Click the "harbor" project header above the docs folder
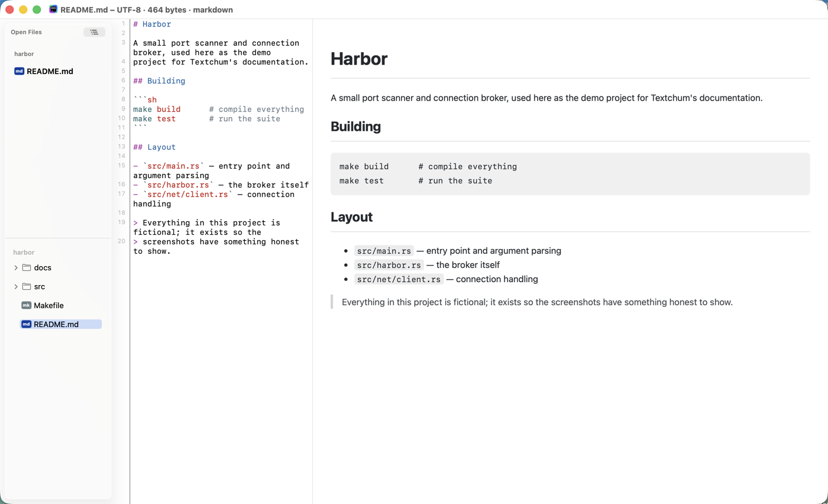The image size is (828, 504). [x=24, y=252]
